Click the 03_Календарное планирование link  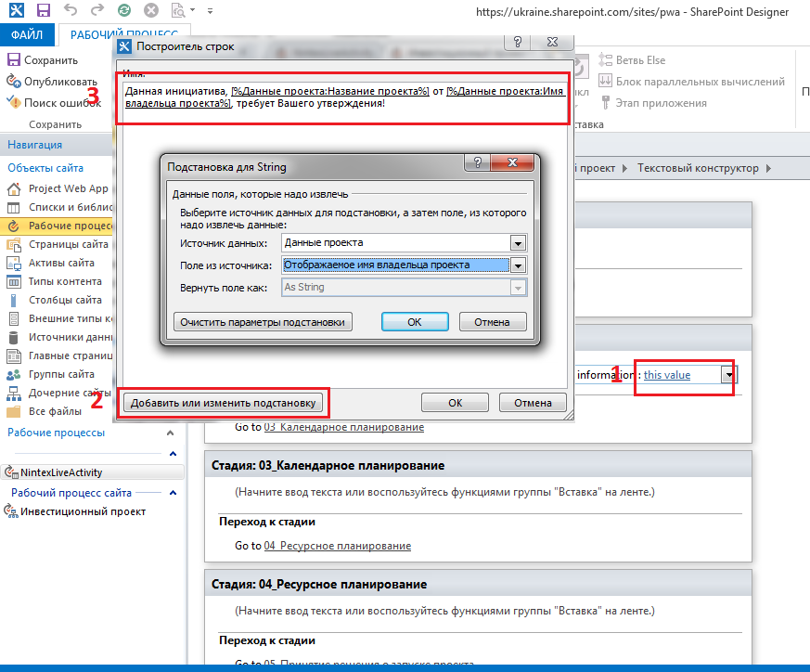click(x=344, y=428)
